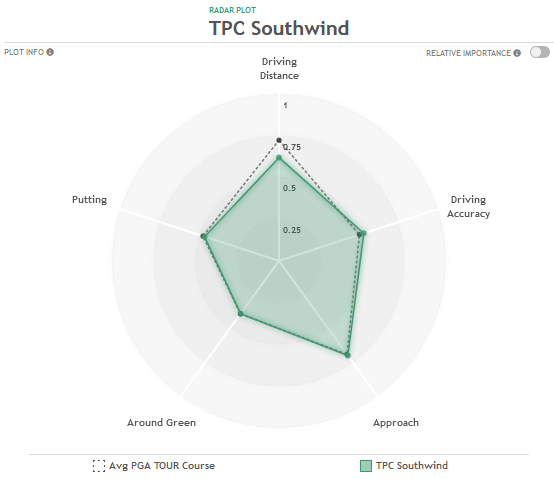
Task: Toggle TPC Southwind legend label
Action: [412, 466]
